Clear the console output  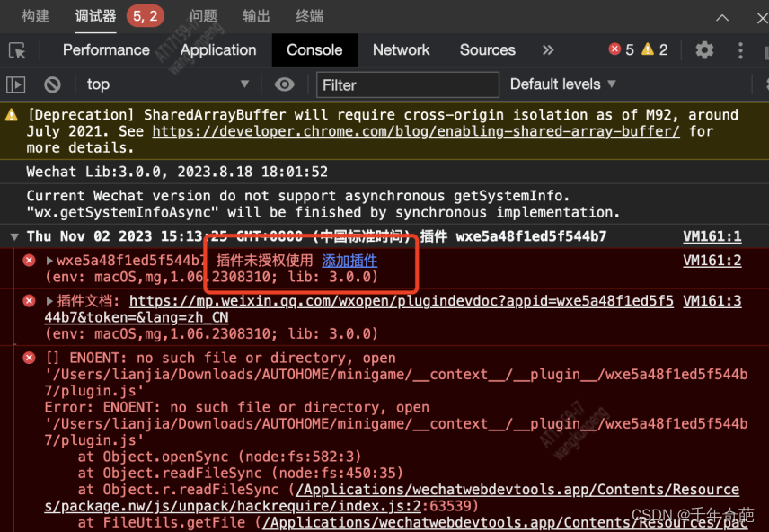(x=52, y=84)
